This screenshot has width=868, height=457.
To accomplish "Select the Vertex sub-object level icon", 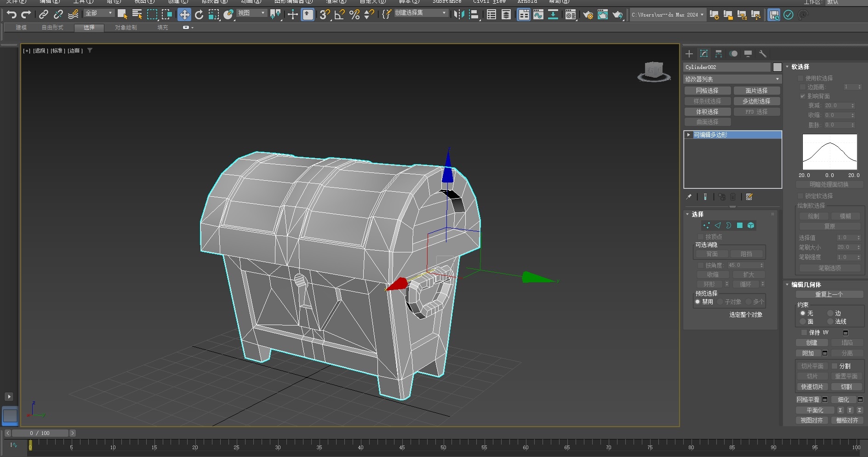I will (x=707, y=225).
